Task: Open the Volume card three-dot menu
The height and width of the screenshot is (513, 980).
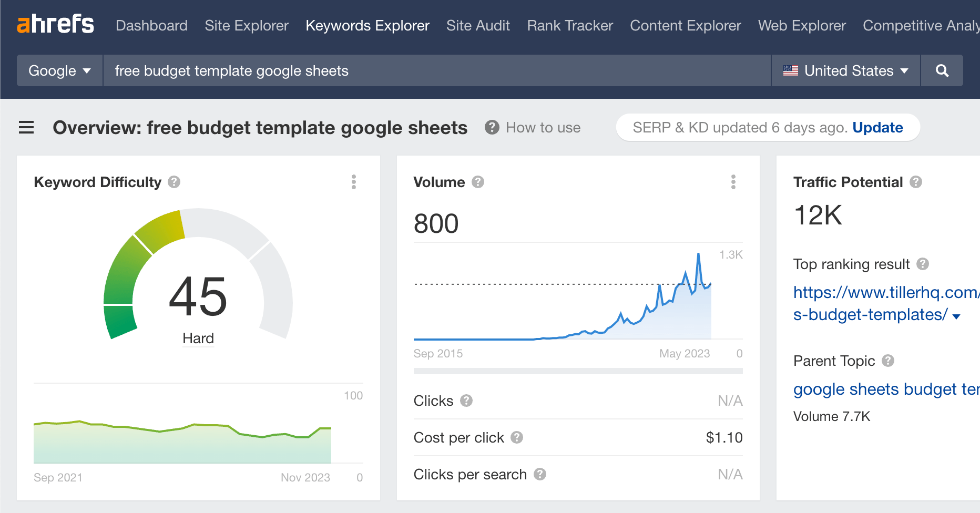Action: pos(733,182)
